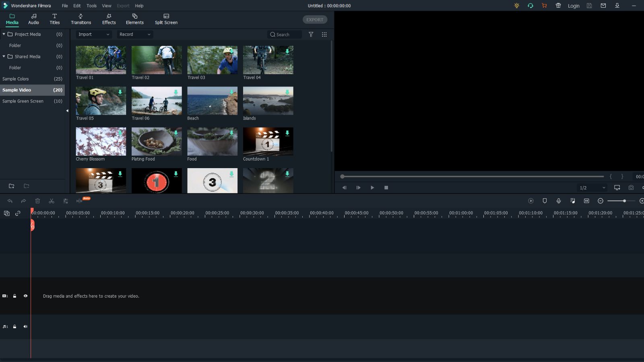The width and height of the screenshot is (644, 362).
Task: Hide the video track with its eye toggle
Action: pyautogui.click(x=25, y=296)
